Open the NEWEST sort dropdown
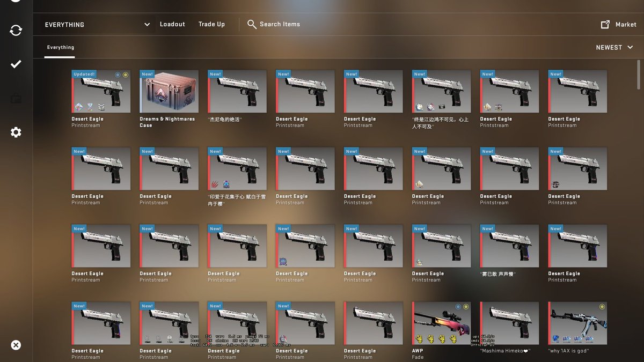The width and height of the screenshot is (644, 362). point(614,47)
